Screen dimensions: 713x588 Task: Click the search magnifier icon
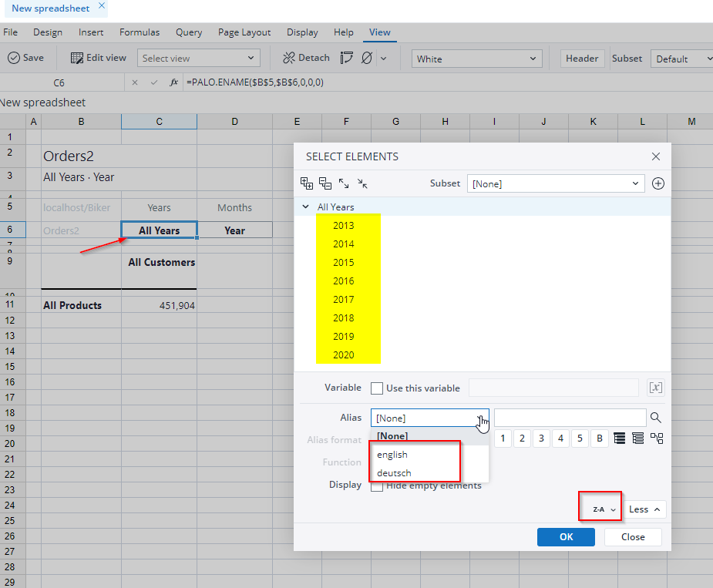(656, 418)
